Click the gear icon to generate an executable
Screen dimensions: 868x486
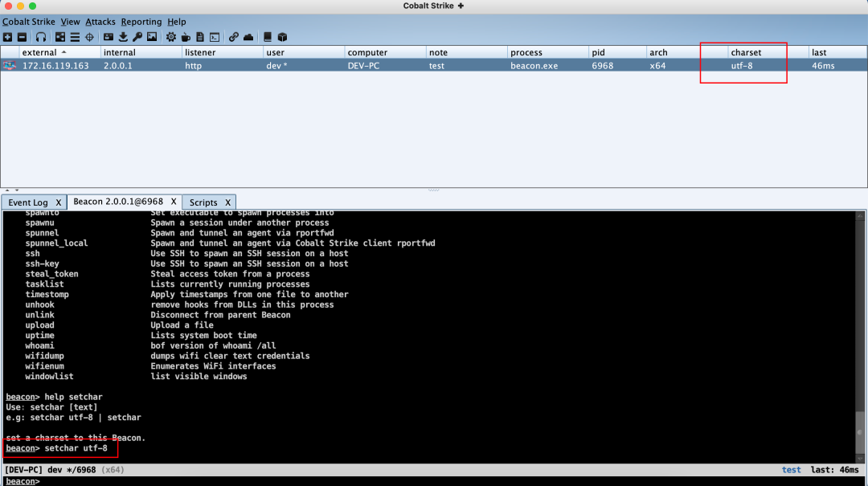tap(171, 37)
